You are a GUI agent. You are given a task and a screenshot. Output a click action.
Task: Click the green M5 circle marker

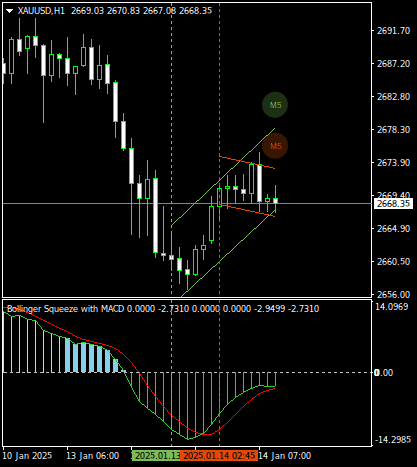[275, 105]
